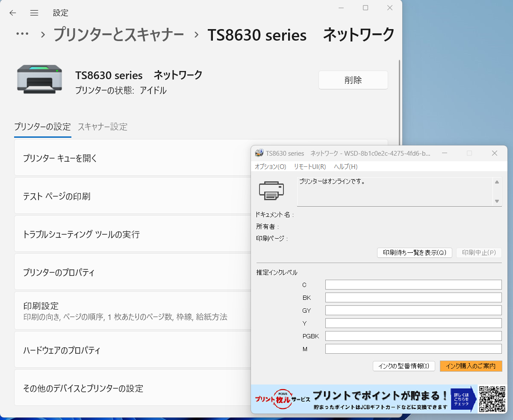Click the printer icon in status monitor

[271, 191]
